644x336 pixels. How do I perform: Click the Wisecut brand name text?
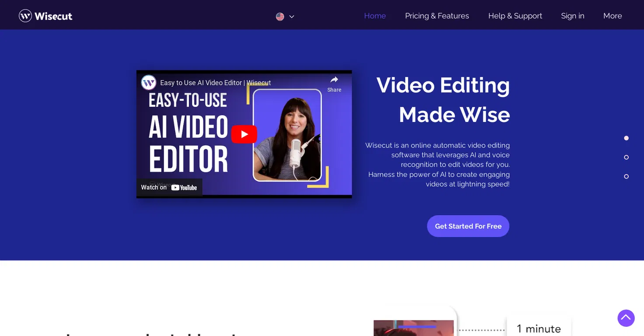tap(53, 16)
